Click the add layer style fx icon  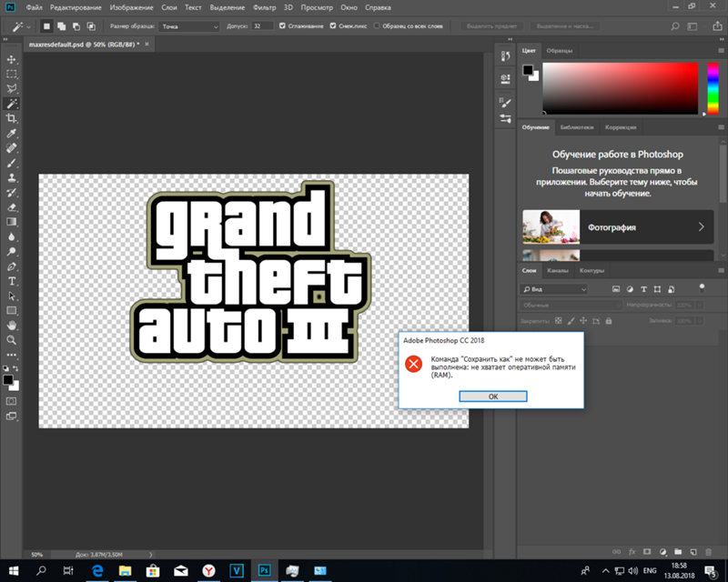coord(632,552)
